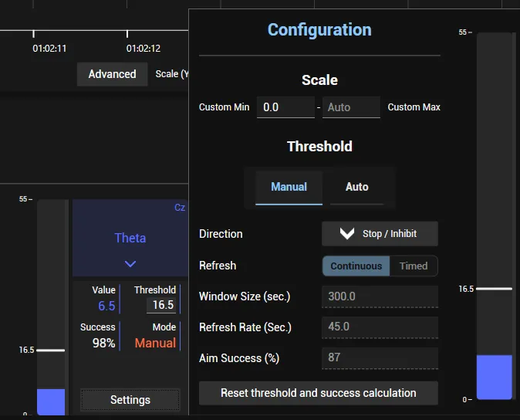The width and height of the screenshot is (520, 420).
Task: Click the Direction label
Action: click(221, 234)
